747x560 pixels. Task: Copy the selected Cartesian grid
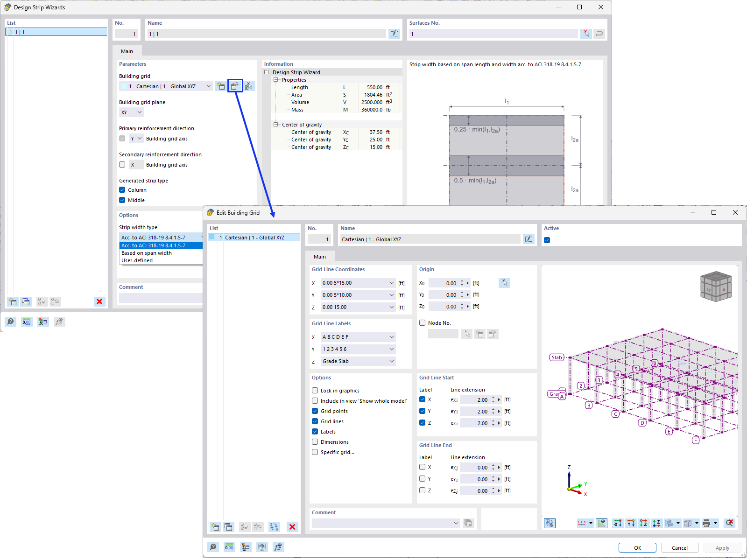(229, 526)
